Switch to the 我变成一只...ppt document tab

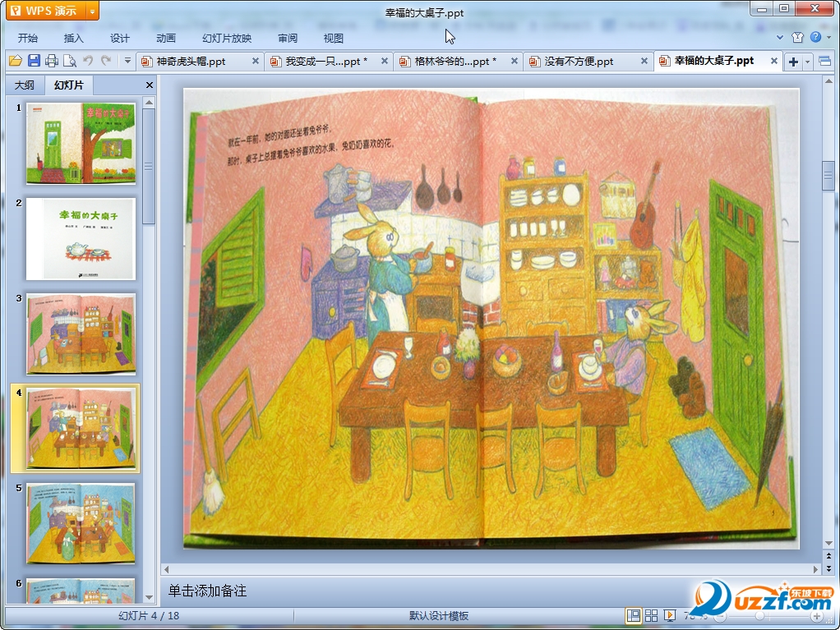pos(326,62)
